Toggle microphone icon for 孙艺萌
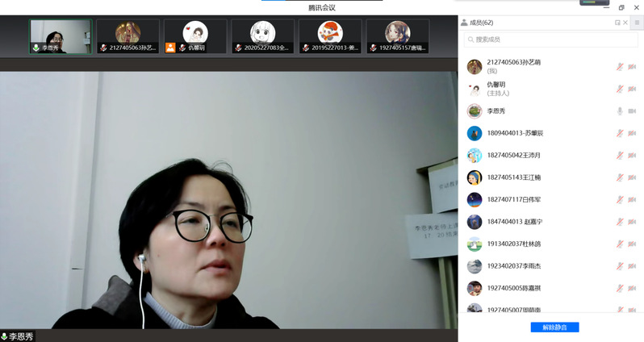Screen dimensions: 644x342 pyautogui.click(x=620, y=66)
